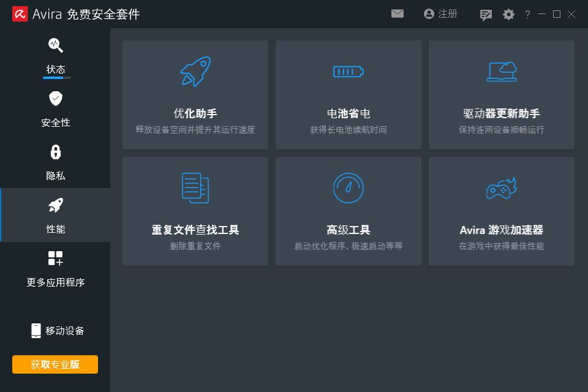
Task: Click text 释放设备空间并提升其运行速度
Action: 195,130
